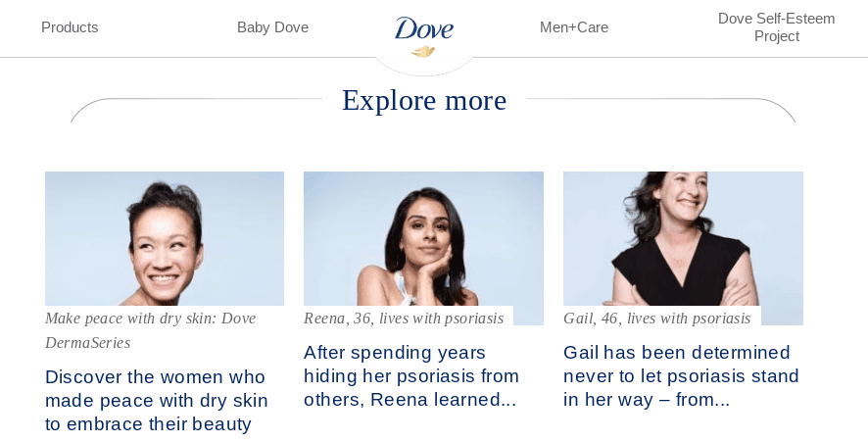
Task: Open 'After spending years hiding her psoriasis' article
Action: pos(411,376)
